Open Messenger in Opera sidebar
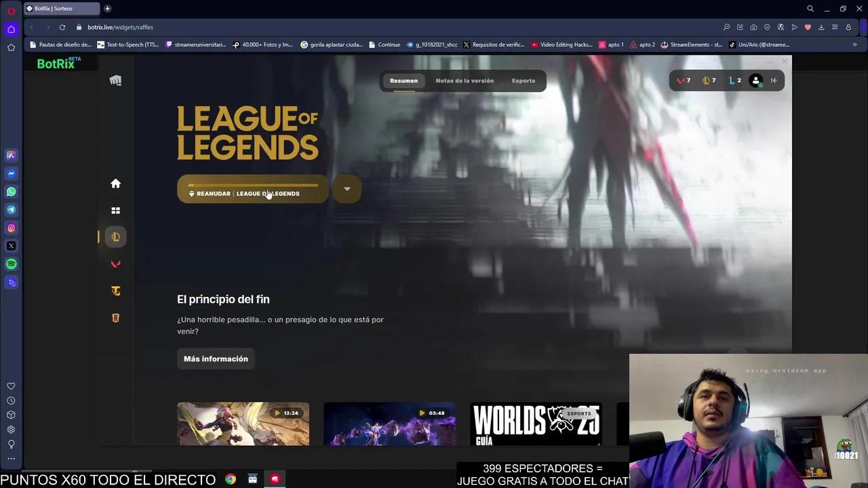The image size is (868, 488). (x=11, y=174)
